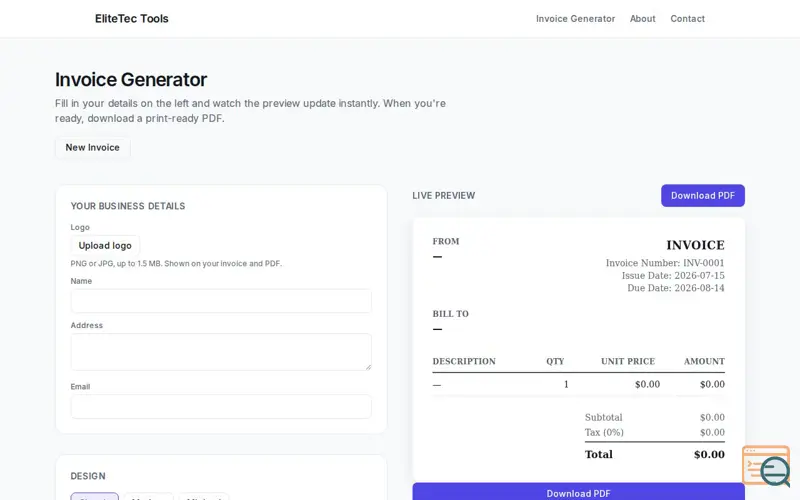Image resolution: width=800 pixels, height=500 pixels.
Task: Download PDF from the Live Preview header
Action: pos(703,195)
